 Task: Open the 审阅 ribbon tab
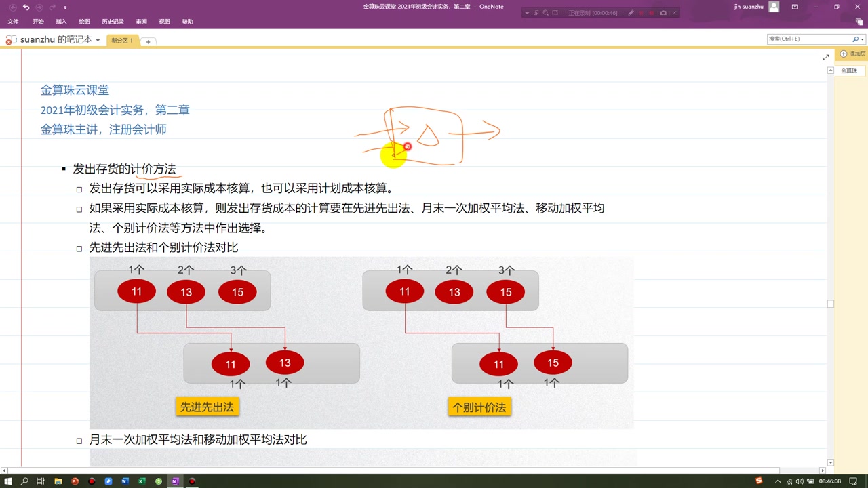(141, 22)
